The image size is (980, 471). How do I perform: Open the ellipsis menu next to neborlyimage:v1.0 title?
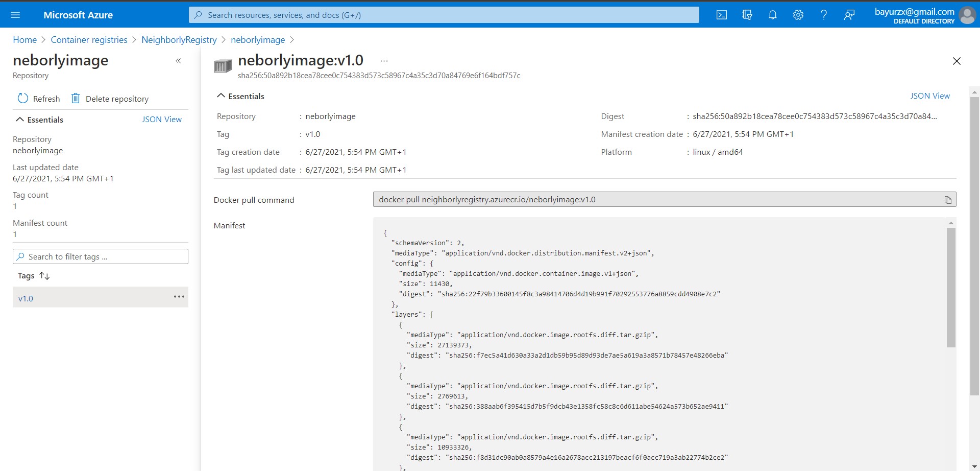(x=384, y=60)
